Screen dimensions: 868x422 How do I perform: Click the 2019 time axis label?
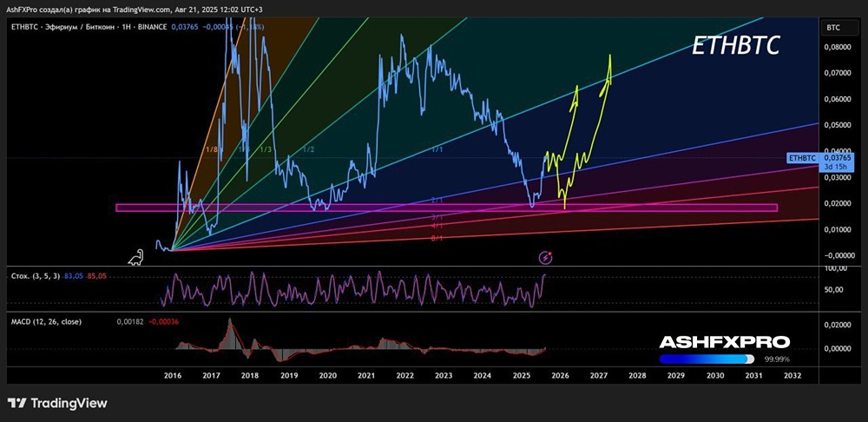289,375
